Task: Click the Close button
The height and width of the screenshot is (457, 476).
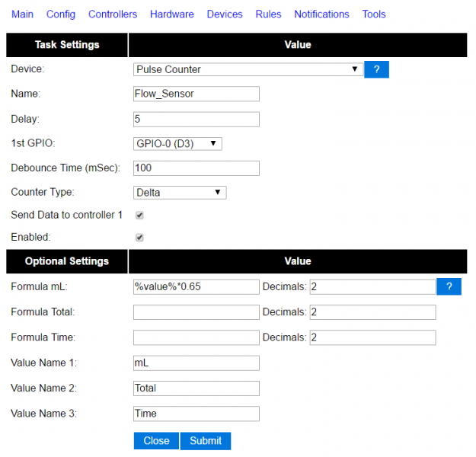Action: coord(156,440)
